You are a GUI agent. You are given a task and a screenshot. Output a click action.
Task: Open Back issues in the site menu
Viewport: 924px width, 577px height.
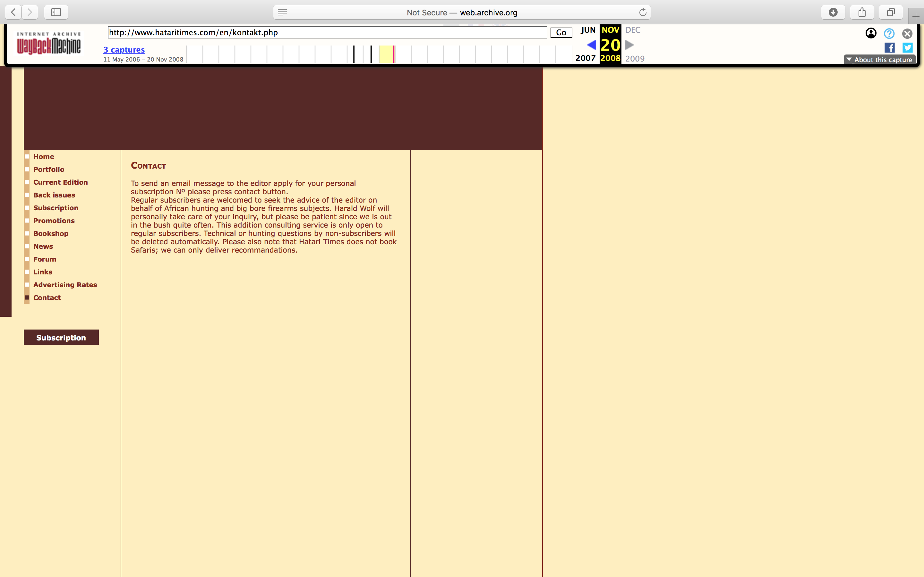[x=54, y=195]
